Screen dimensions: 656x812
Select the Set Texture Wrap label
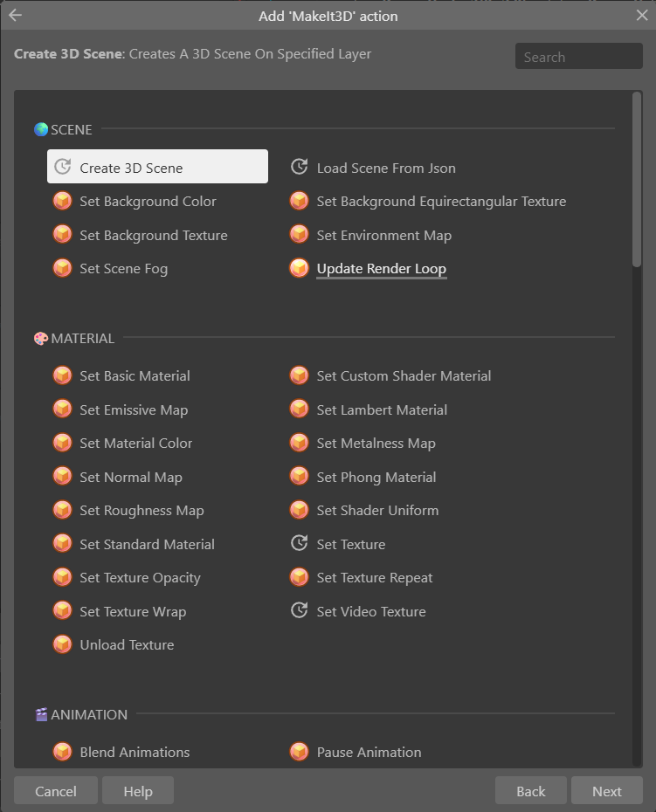(x=133, y=612)
